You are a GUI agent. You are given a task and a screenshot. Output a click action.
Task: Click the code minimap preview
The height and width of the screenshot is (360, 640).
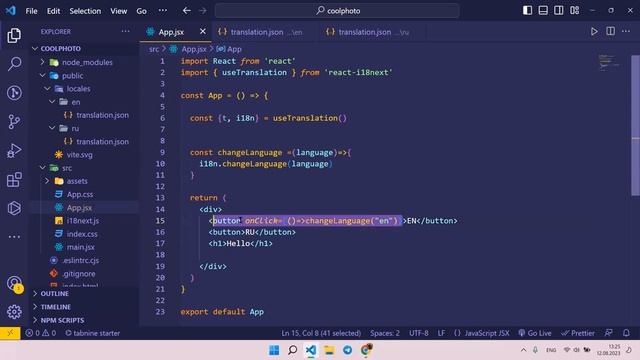point(609,62)
